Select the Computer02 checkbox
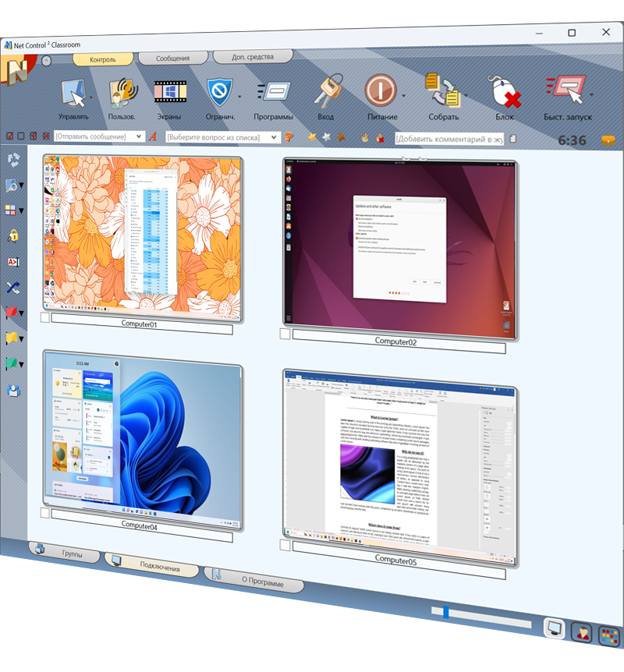Screen dimensions: 624x672 point(285,334)
